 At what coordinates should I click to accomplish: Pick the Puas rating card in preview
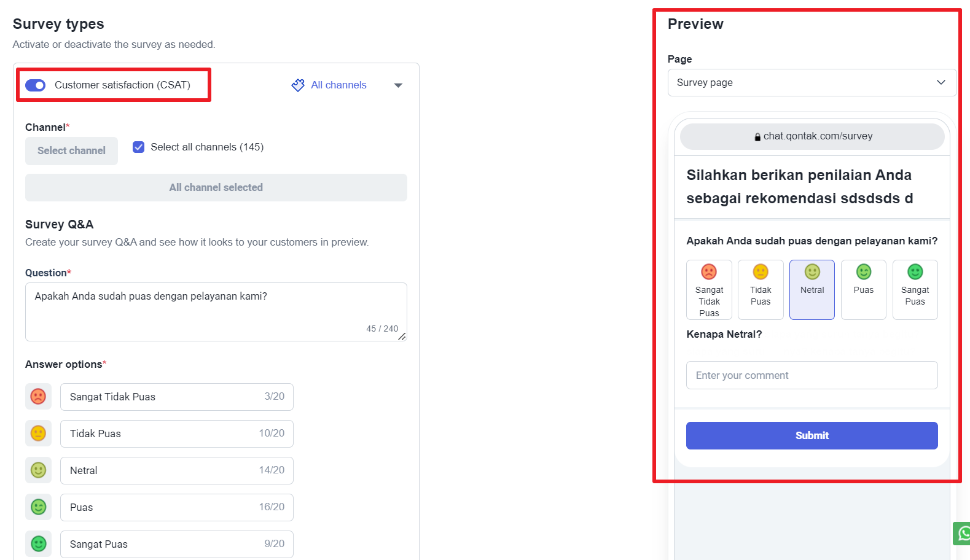click(x=863, y=290)
